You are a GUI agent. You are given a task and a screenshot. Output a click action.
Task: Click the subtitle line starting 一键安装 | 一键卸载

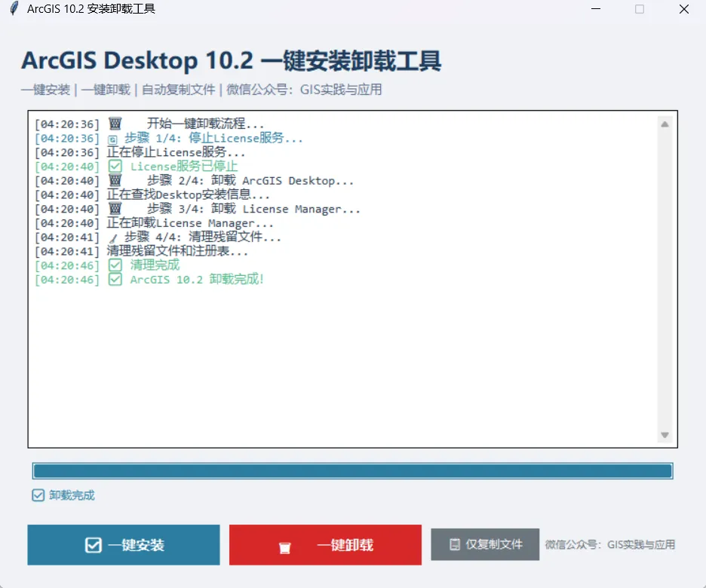(201, 90)
